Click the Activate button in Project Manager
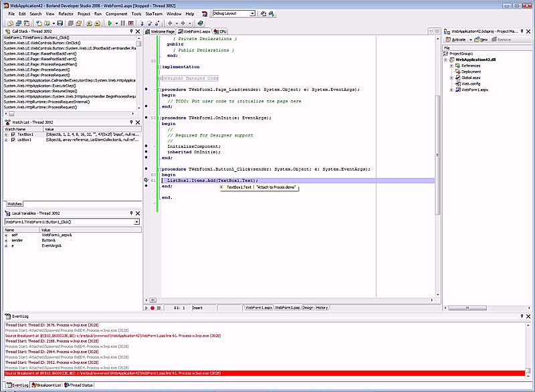The height and width of the screenshot is (392, 535). tap(455, 40)
